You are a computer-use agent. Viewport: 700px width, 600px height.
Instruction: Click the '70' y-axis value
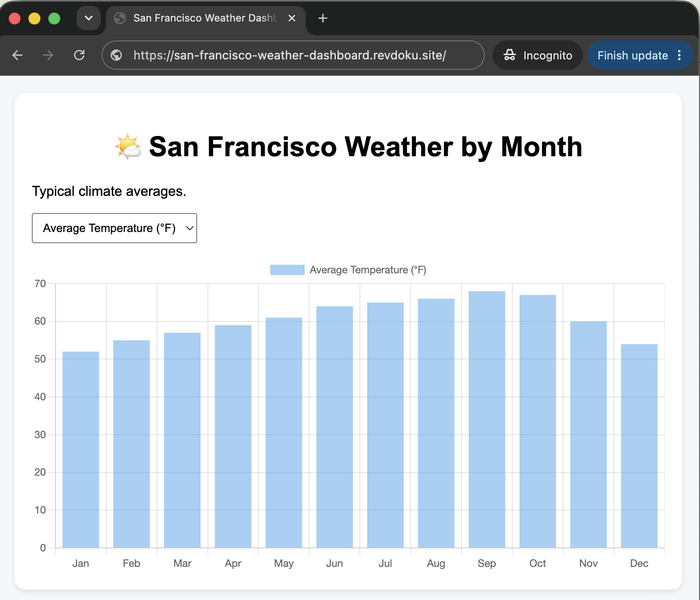40,284
